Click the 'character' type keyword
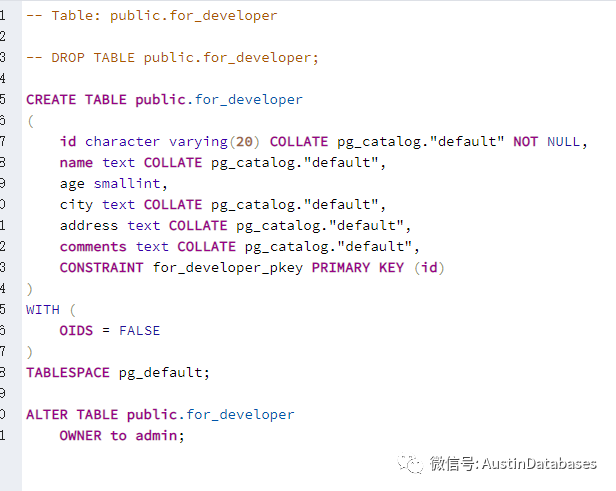The image size is (616, 491). coord(123,141)
